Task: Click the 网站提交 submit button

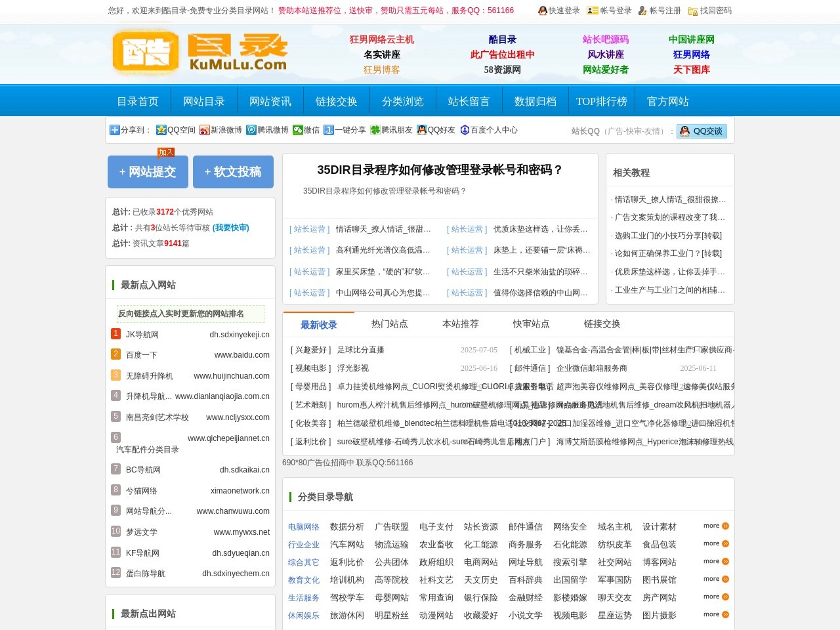Action: click(148, 172)
